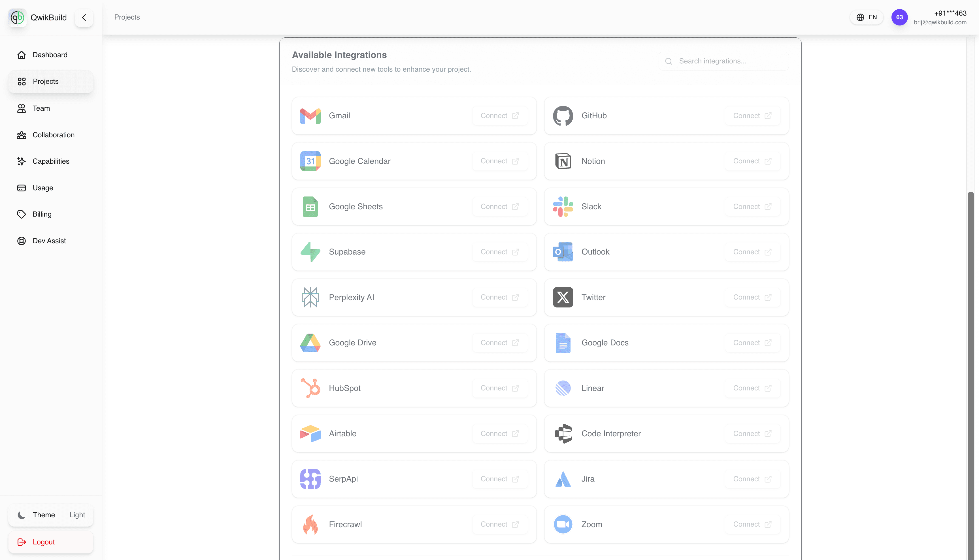Click the Code Interpreter icon
This screenshot has height=560, width=979.
(563, 433)
